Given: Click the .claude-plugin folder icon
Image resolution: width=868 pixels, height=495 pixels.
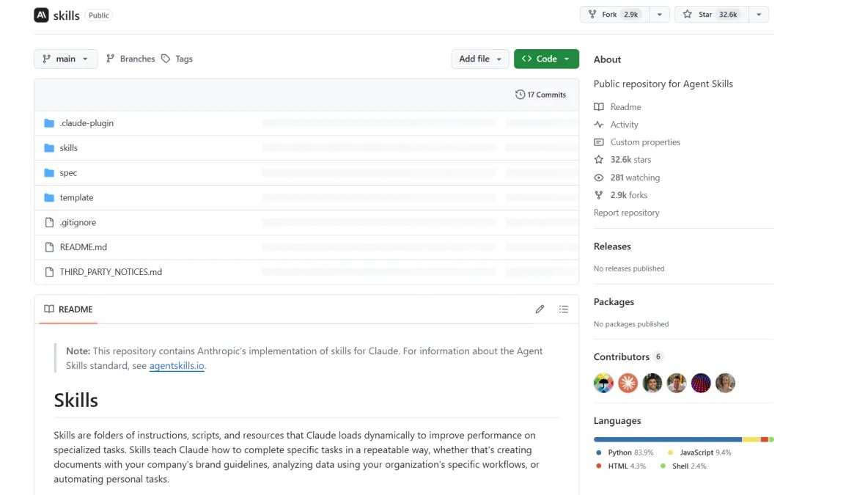Looking at the screenshot, I should click(49, 123).
